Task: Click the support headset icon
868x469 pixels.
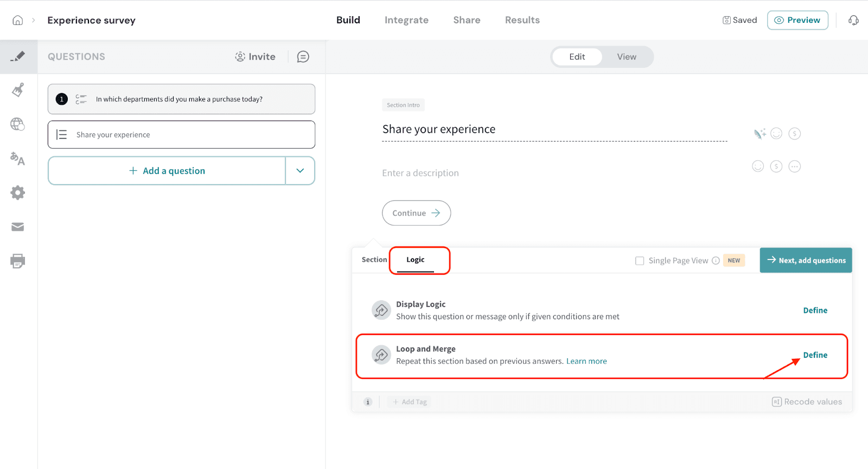Action: coord(853,20)
